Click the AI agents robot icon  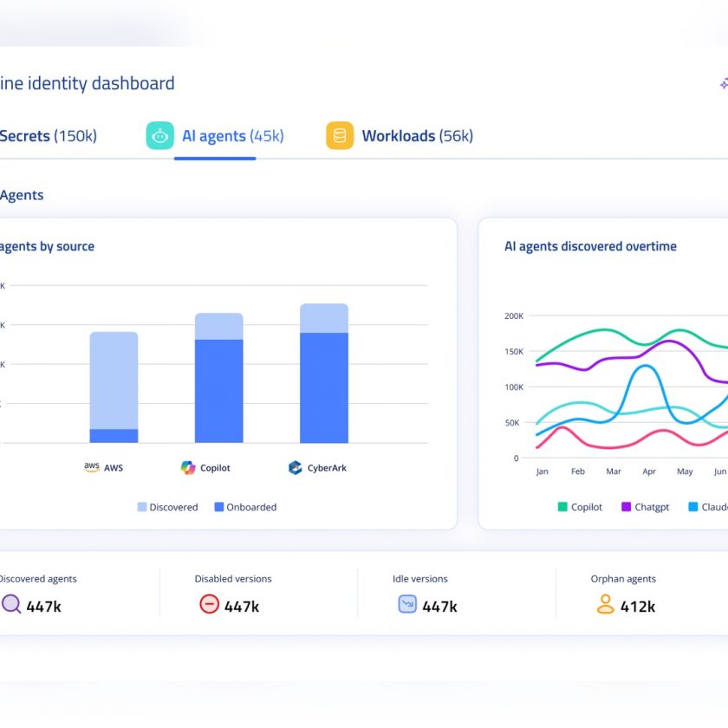tap(159, 136)
